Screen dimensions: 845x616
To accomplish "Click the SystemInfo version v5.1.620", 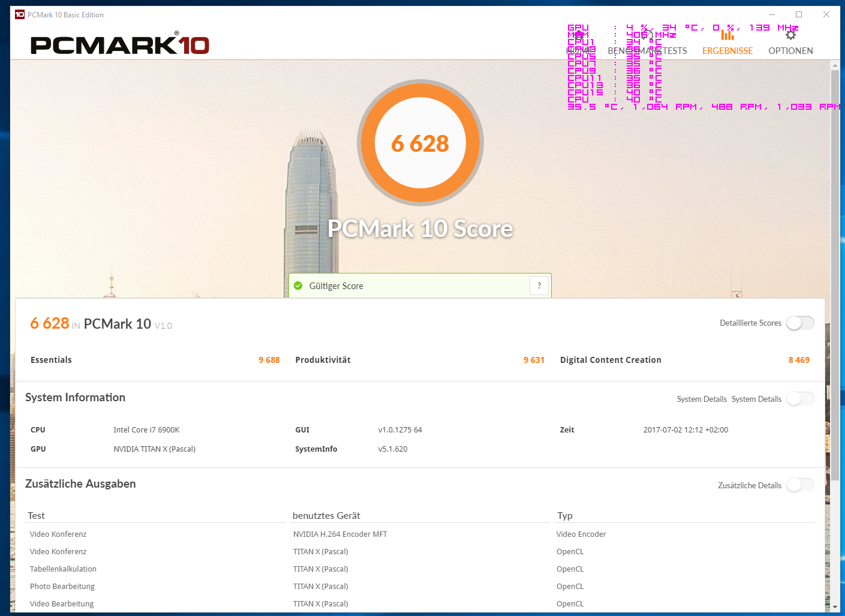I will [x=393, y=449].
